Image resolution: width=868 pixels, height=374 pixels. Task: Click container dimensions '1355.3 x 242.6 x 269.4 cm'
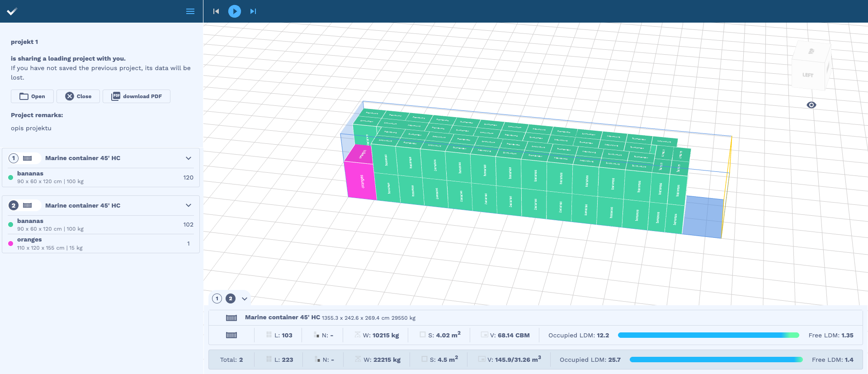355,318
